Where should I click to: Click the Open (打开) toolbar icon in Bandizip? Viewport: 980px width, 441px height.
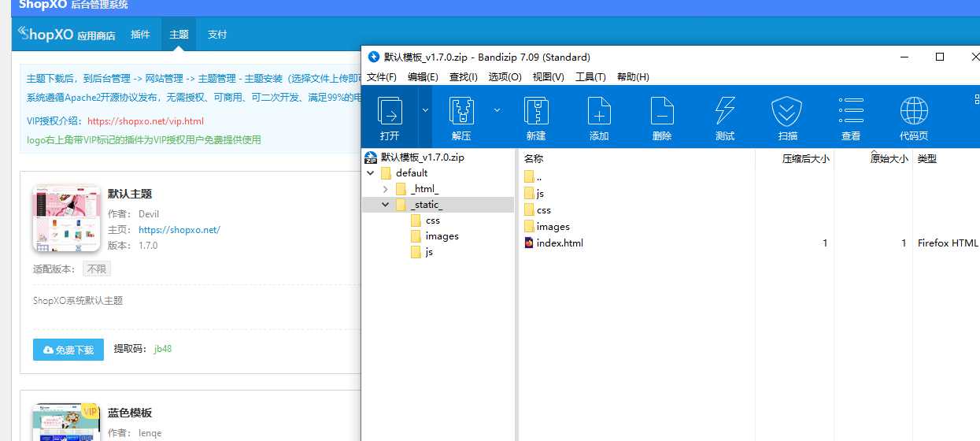click(390, 117)
